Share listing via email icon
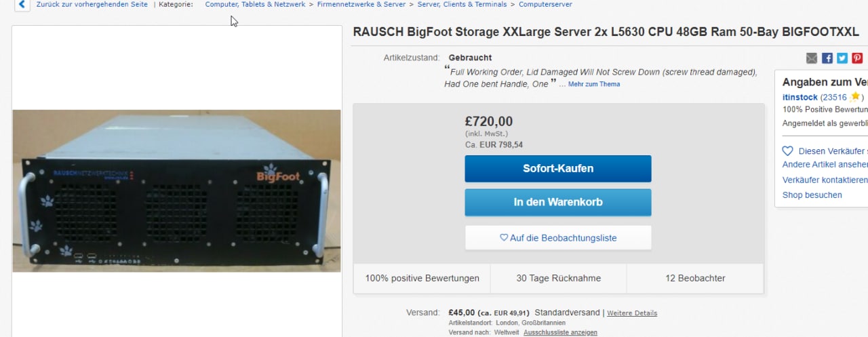 click(x=812, y=58)
